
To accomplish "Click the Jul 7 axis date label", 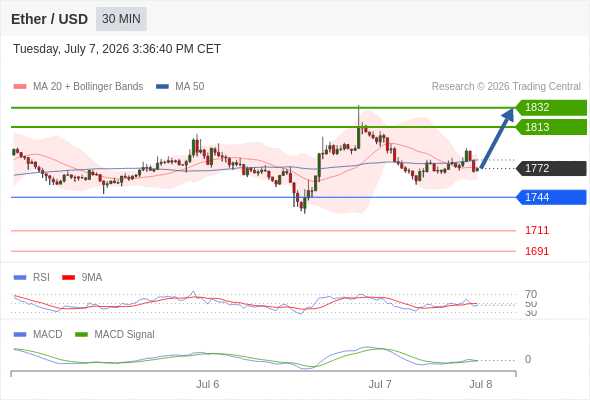I will pyautogui.click(x=380, y=384).
